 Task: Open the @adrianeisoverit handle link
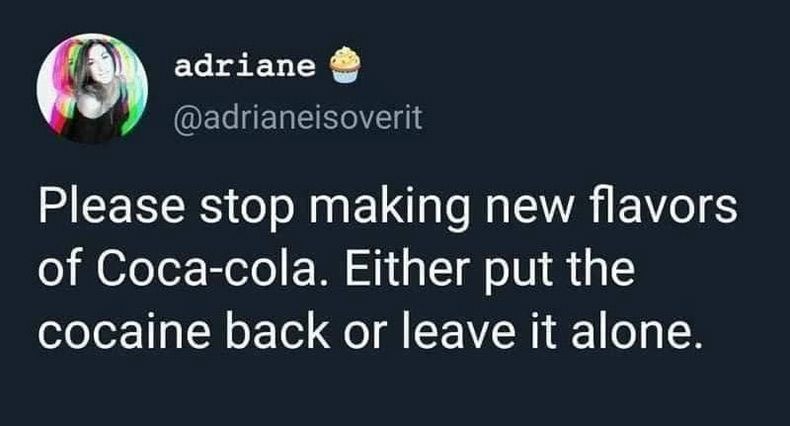tap(298, 118)
